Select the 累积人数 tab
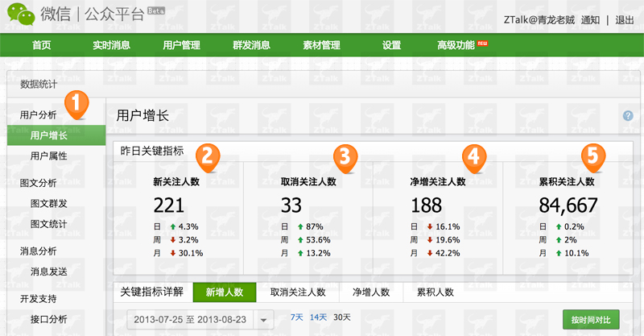644x336 pixels. point(435,292)
